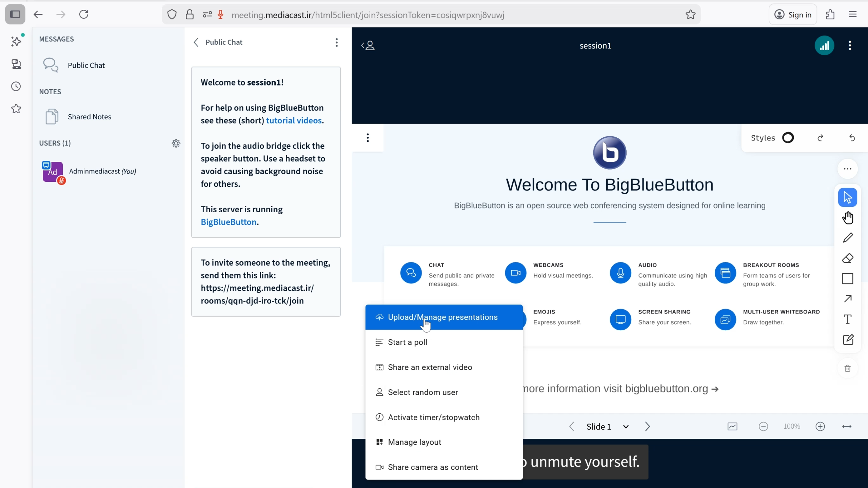
Task: Open the manage users gear menu
Action: click(x=176, y=143)
